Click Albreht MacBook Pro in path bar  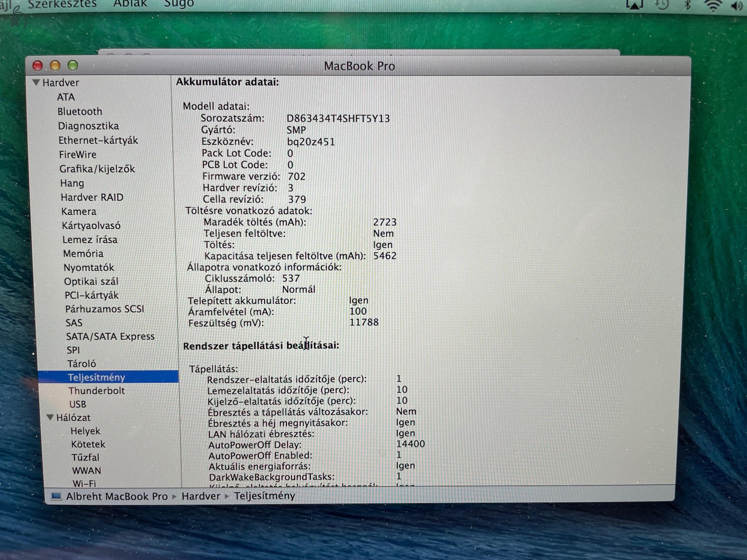point(117,496)
